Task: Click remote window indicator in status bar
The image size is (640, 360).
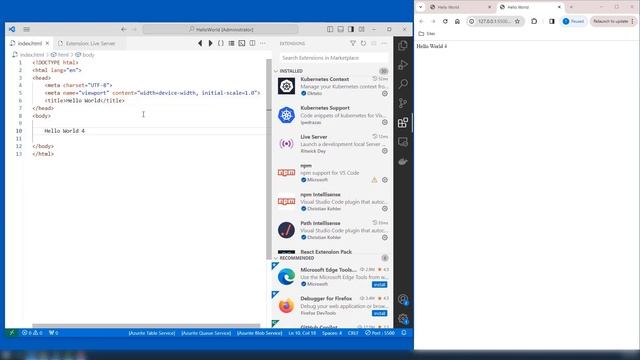Action: [12, 333]
